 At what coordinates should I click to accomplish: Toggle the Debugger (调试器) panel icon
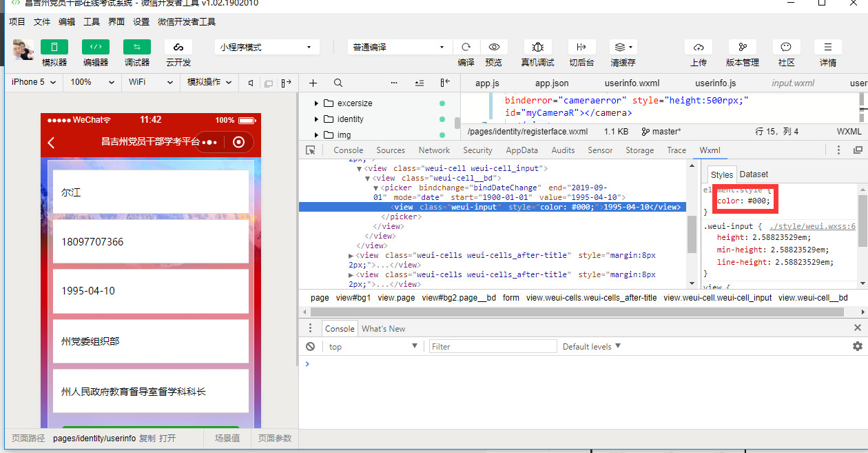[x=137, y=47]
